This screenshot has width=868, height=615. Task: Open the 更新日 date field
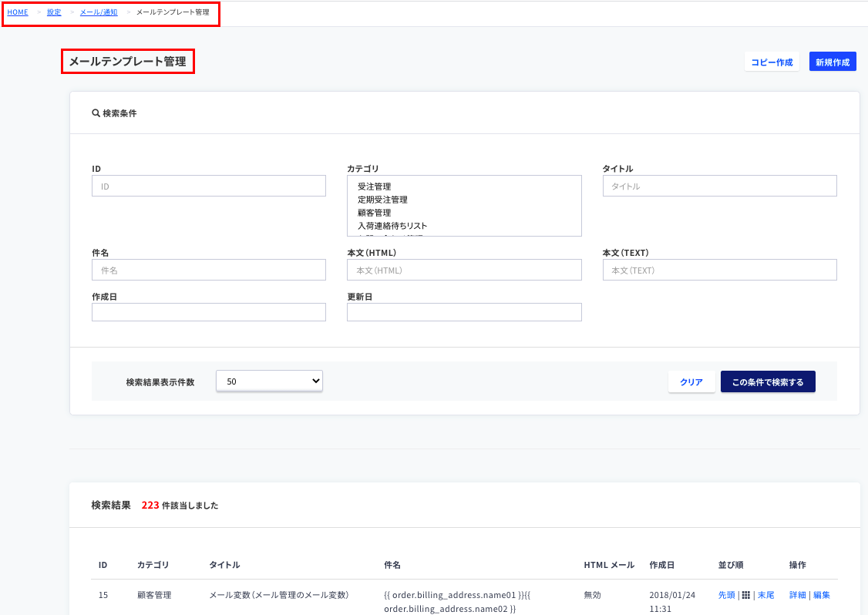[464, 312]
